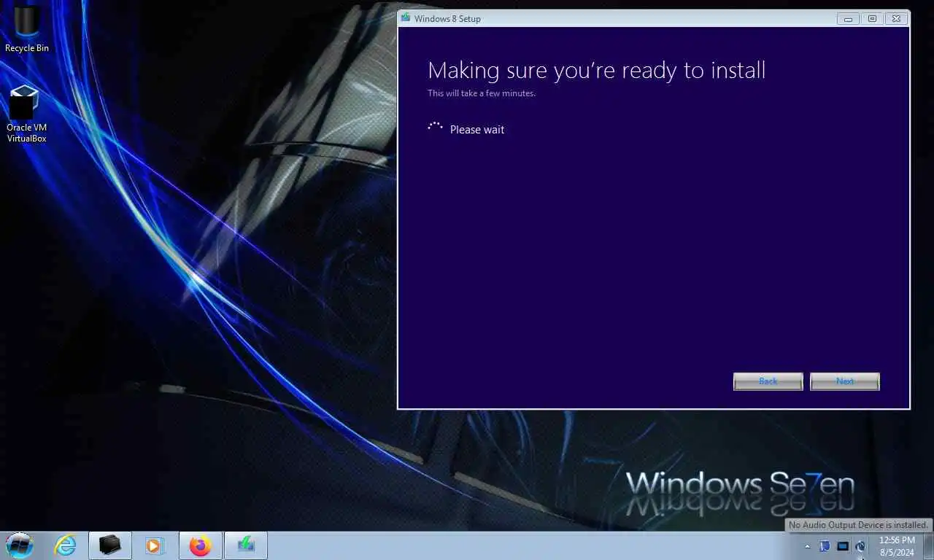Screen dimensions: 934x560
Task: Click the 'Please wait' status text
Action: tap(477, 130)
